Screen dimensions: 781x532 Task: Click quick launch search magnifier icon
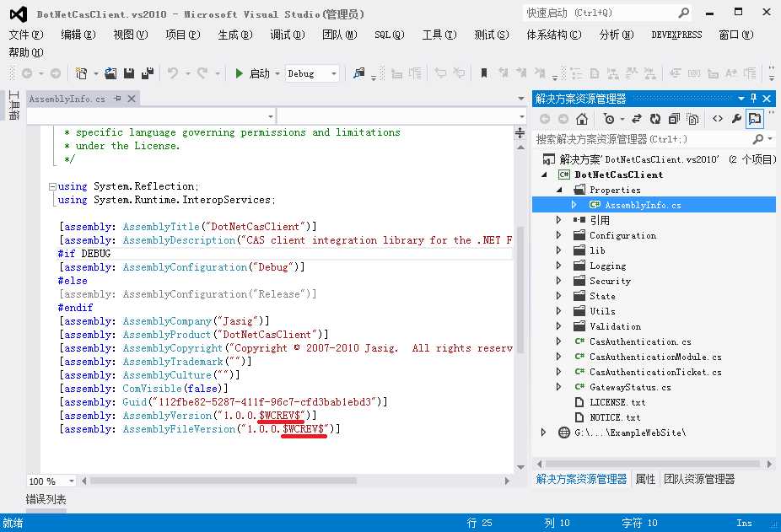pos(684,13)
